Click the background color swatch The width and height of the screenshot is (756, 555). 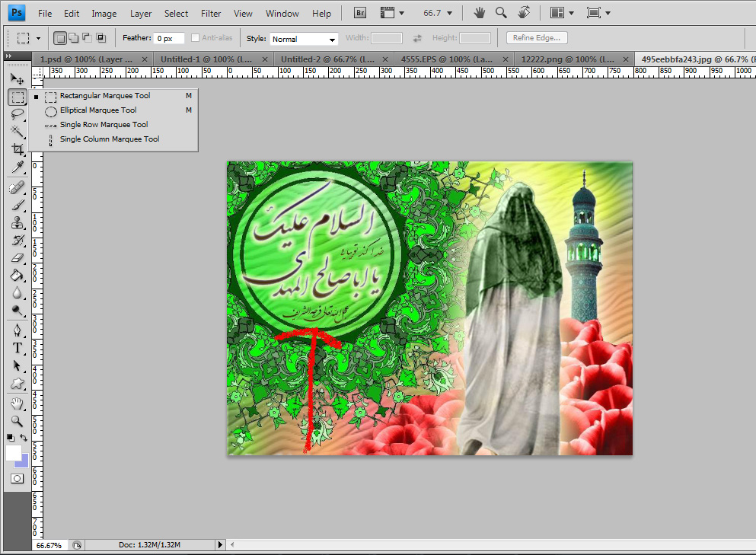click(x=23, y=464)
